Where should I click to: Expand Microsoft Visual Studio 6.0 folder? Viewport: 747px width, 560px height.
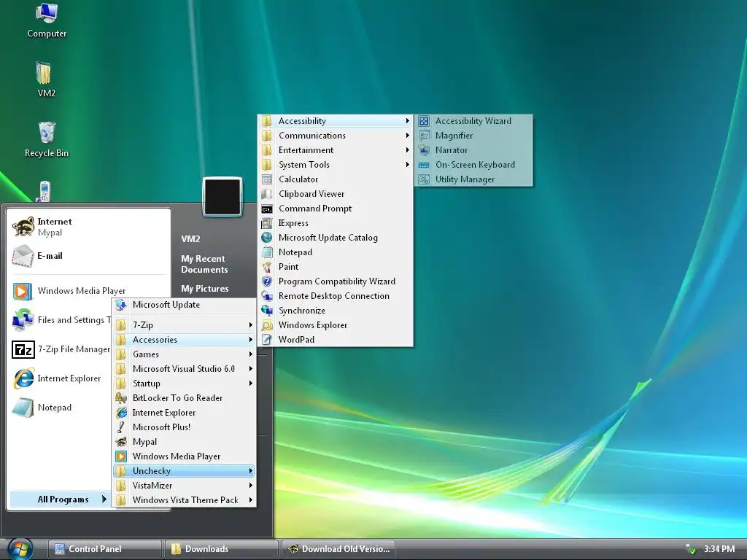(x=185, y=369)
